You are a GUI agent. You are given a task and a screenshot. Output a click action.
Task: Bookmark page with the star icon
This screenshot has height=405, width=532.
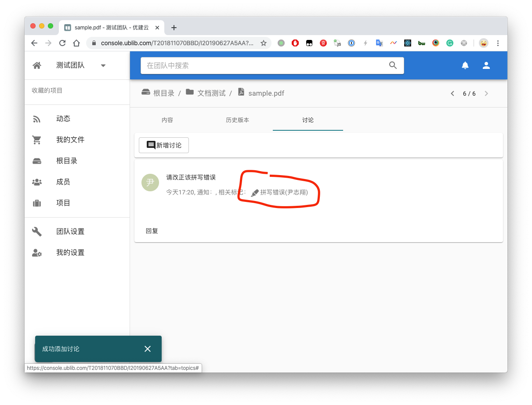click(264, 43)
